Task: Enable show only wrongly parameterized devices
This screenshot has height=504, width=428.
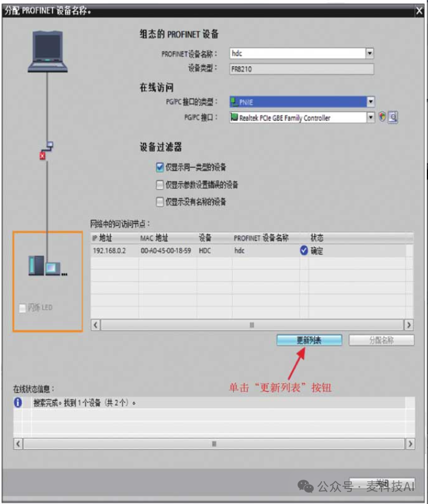Action: [x=160, y=185]
